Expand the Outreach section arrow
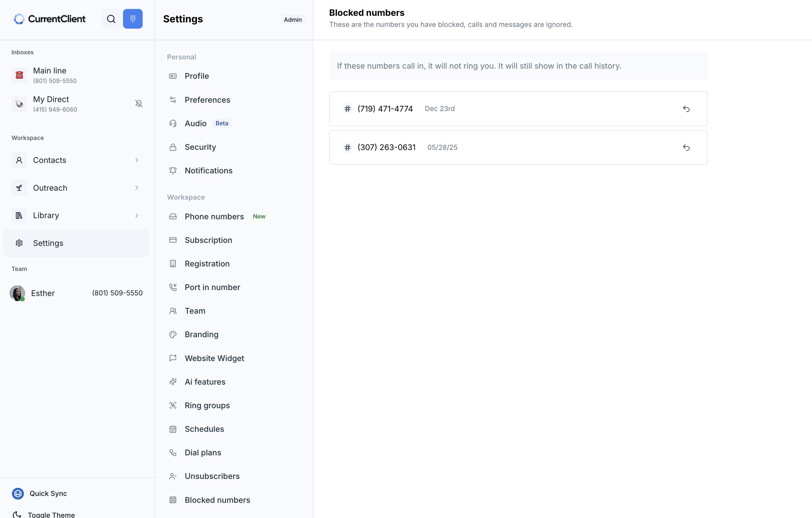 click(x=136, y=188)
